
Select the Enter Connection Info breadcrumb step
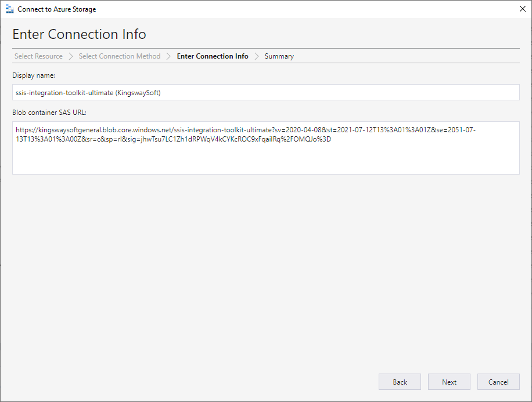[x=213, y=56]
